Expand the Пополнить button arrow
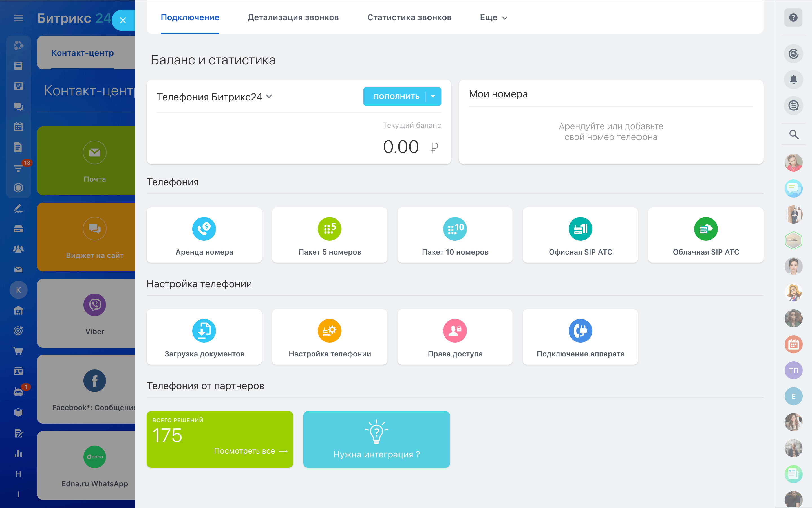The image size is (812, 508). 433,97
